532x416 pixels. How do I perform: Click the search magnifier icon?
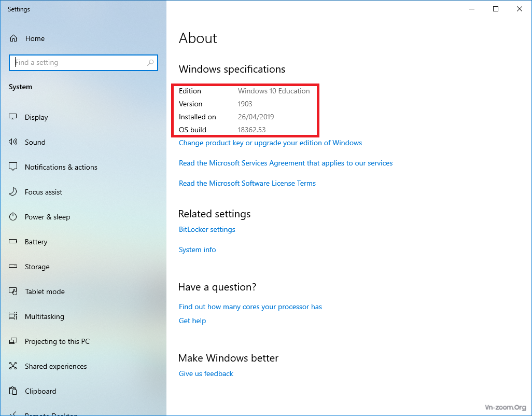click(x=150, y=62)
